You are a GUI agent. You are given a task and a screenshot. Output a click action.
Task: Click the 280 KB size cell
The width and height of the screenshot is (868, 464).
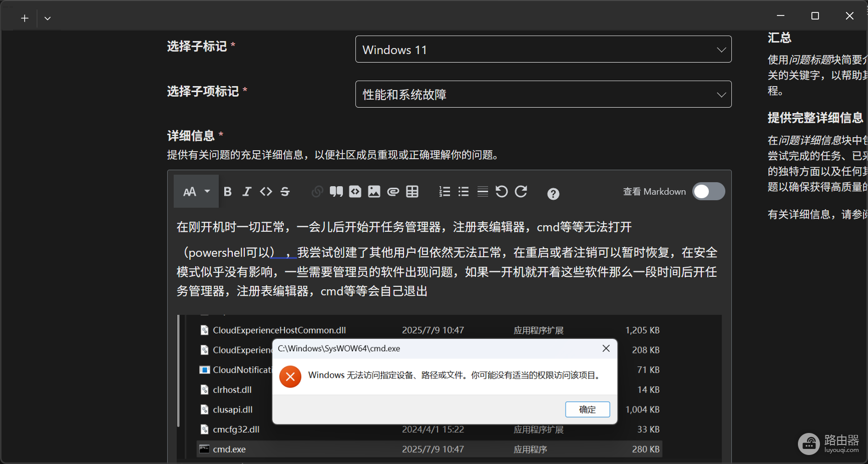click(x=646, y=449)
